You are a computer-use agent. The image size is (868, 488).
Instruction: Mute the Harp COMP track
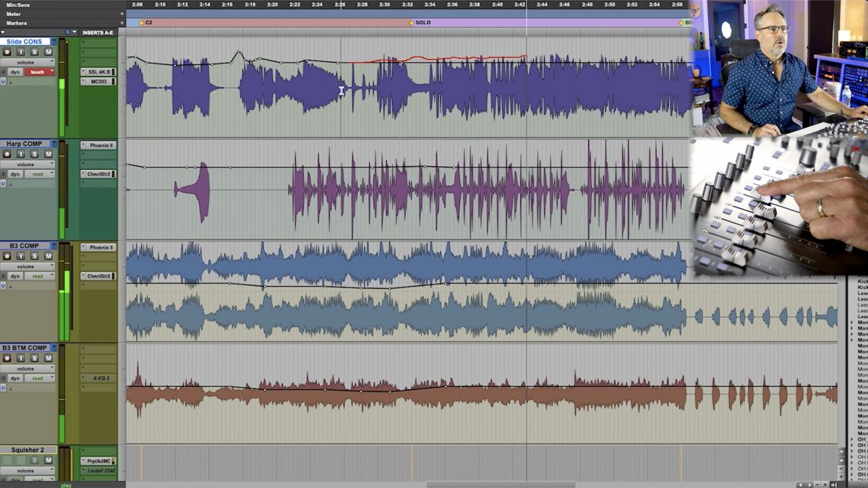pos(49,154)
